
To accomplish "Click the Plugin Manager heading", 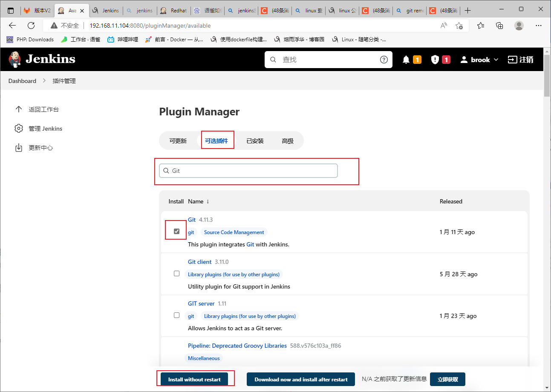I will [x=199, y=112].
